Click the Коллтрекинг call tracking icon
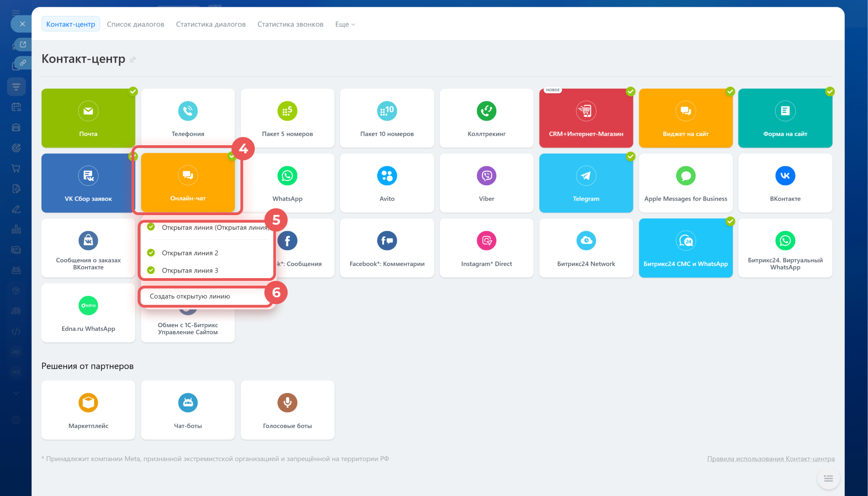This screenshot has width=868, height=496. pyautogui.click(x=486, y=111)
